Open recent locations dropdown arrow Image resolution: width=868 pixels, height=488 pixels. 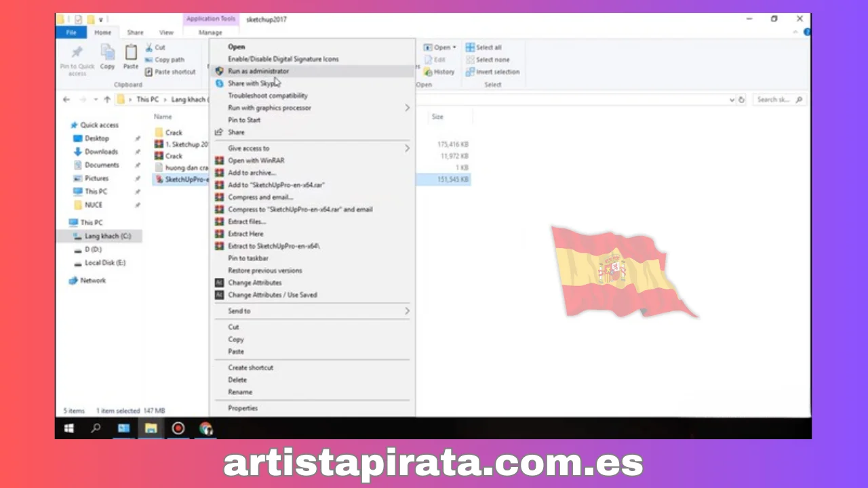coord(96,100)
